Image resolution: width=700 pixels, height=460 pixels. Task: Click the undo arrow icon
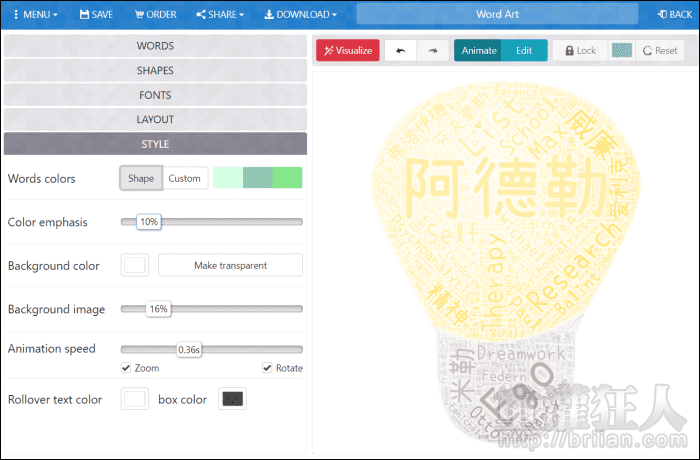400,51
